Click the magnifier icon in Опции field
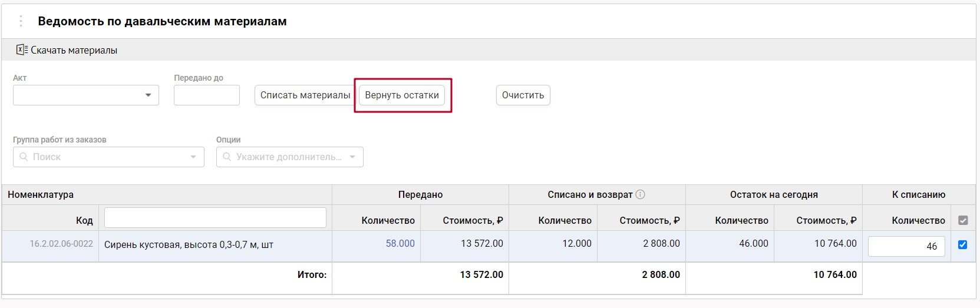Viewport: 980px width, 308px height. pos(227,157)
